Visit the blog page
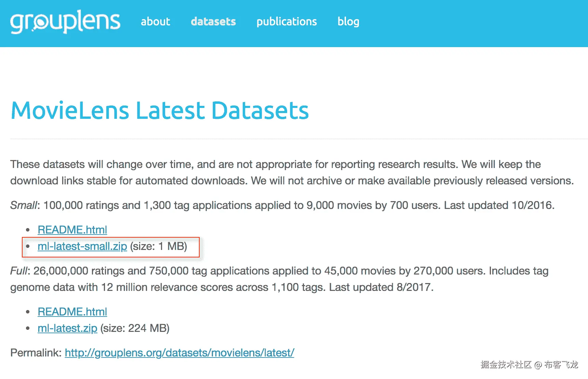This screenshot has height=379, width=588. (x=348, y=22)
